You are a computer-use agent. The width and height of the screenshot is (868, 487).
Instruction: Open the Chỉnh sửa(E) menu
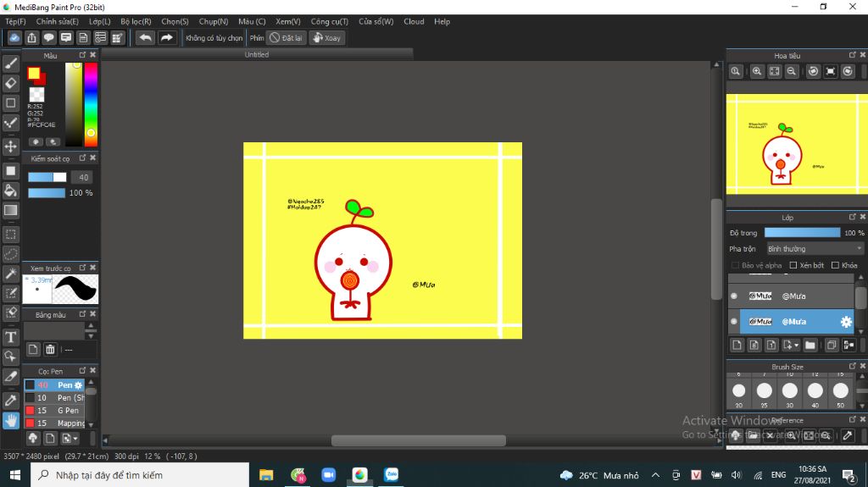tap(58, 21)
